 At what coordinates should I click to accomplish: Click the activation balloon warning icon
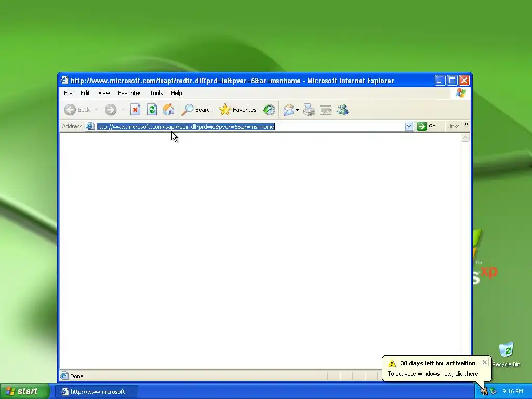(392, 363)
